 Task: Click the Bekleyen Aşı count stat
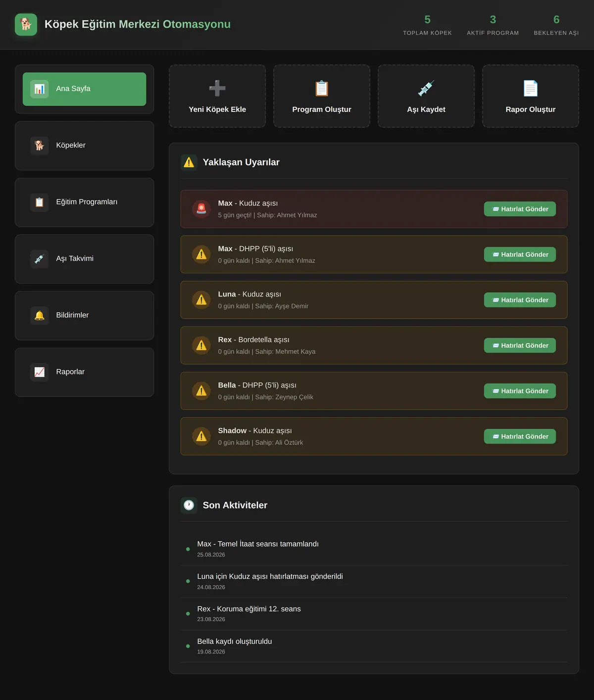556,25
